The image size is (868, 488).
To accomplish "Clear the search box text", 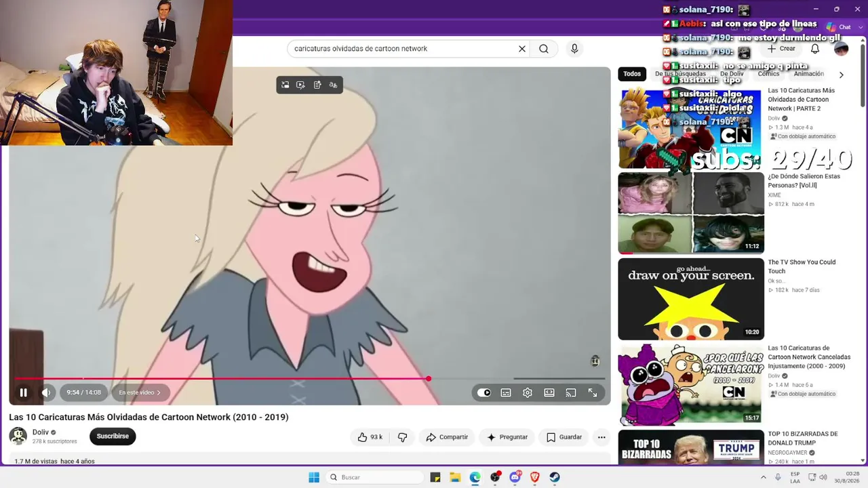I will [x=522, y=49].
